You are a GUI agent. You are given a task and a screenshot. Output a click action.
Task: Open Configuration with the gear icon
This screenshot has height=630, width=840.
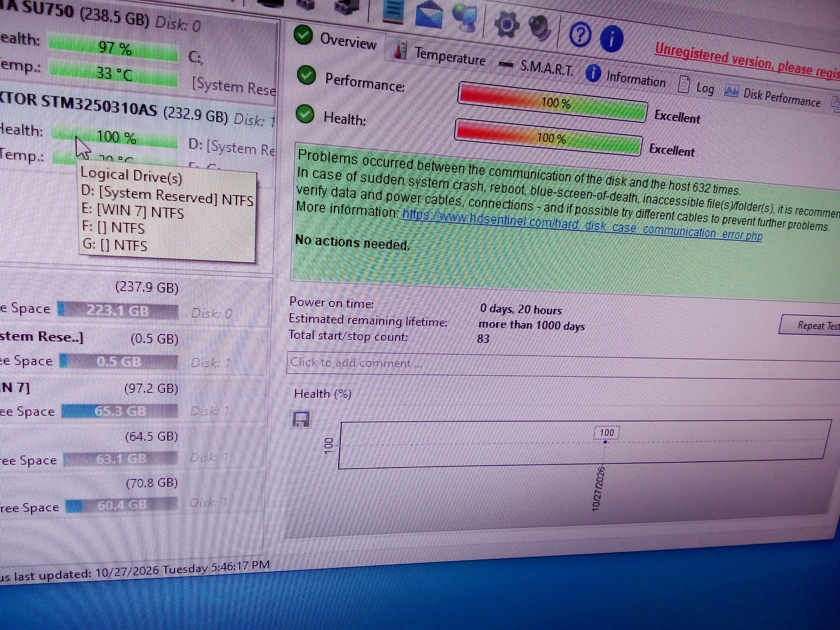tap(507, 24)
